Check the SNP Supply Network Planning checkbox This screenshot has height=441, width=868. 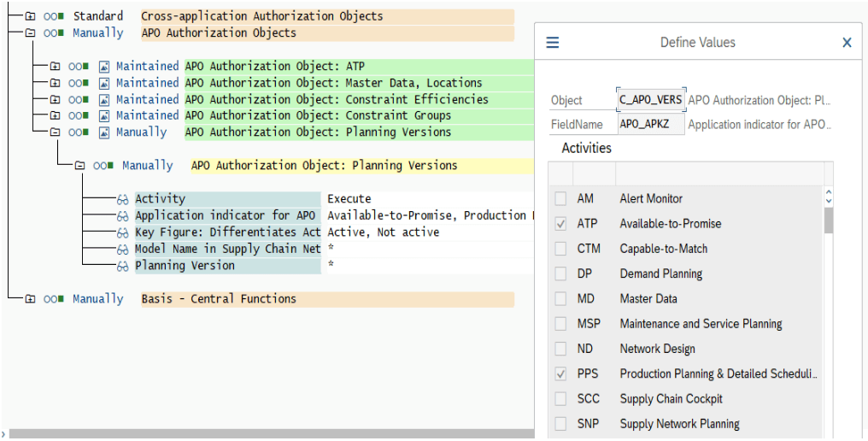click(560, 424)
